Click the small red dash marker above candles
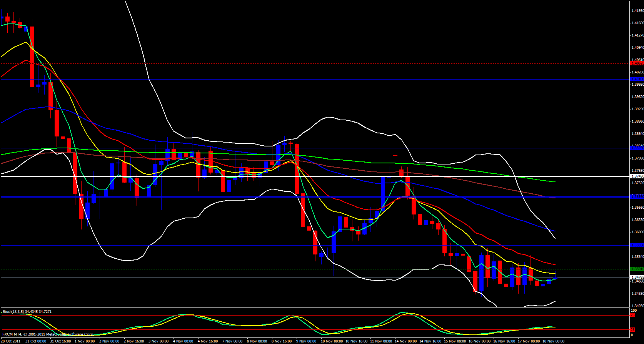 395,155
